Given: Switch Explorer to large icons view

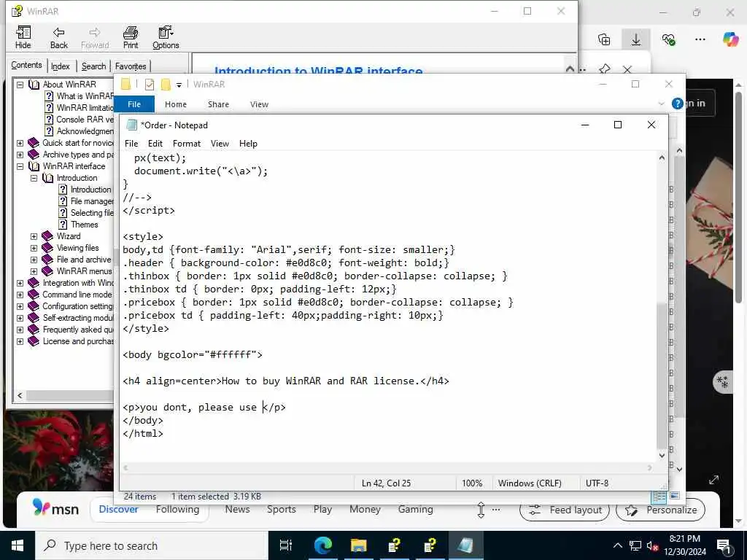Looking at the screenshot, I should 675,496.
